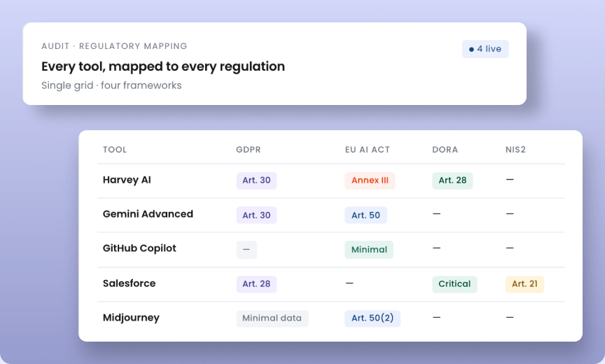This screenshot has width=605, height=364.
Task: Select the Midjourney row name
Action: point(131,318)
